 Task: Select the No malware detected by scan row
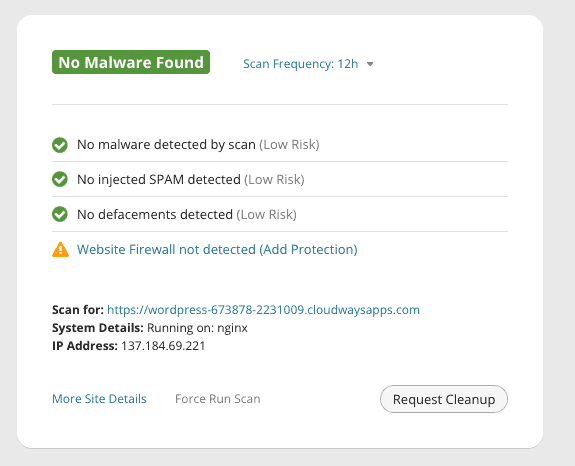coord(280,144)
